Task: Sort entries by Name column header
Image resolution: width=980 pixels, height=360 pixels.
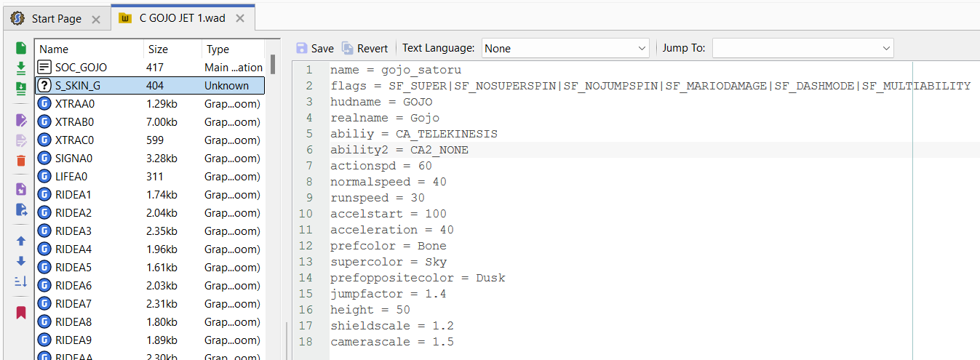Action: 89,49
